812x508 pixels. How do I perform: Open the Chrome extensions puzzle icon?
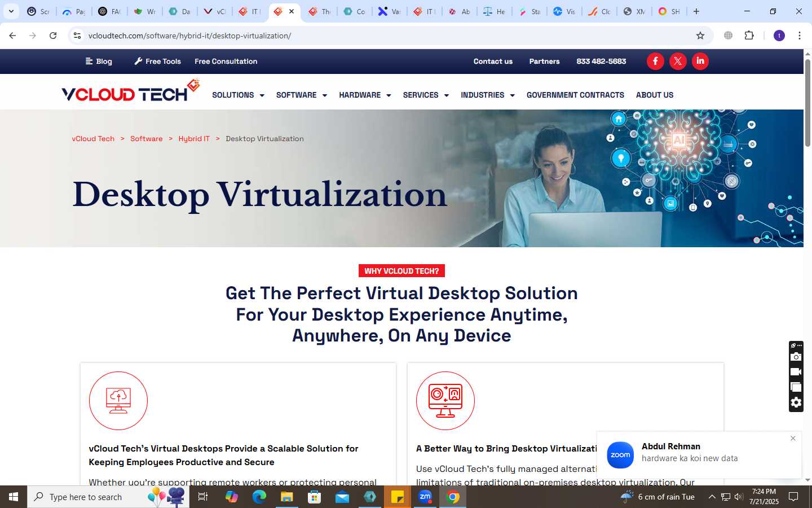click(749, 36)
